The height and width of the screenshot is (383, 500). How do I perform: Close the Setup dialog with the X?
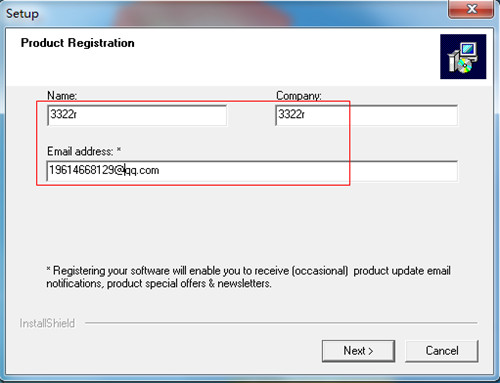coord(471,9)
